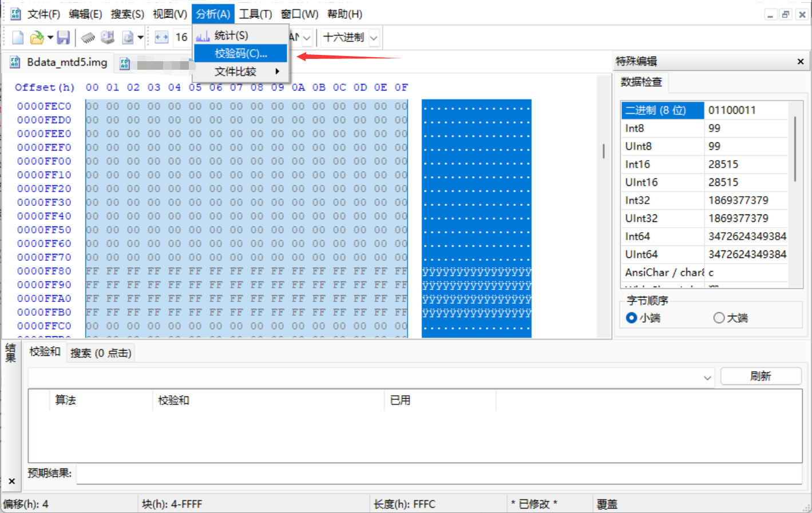Click the app icon beside 文件(F) menu
This screenshot has height=513, width=812.
click(x=15, y=14)
